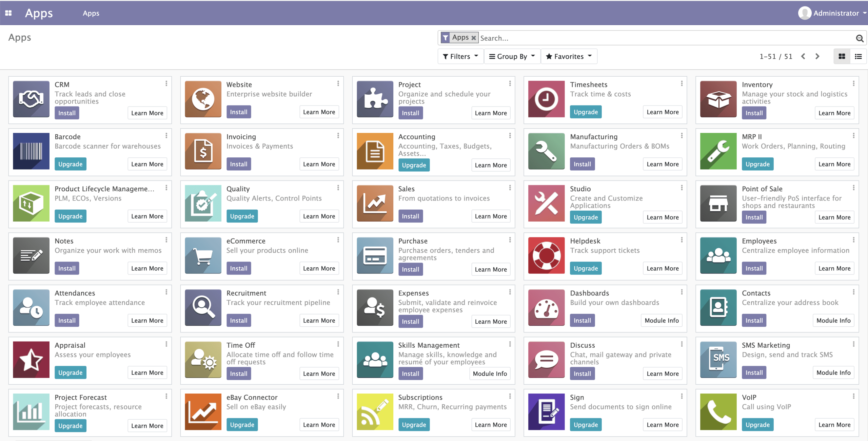This screenshot has height=441, width=868.
Task: Click the Apps menu in top bar
Action: [91, 13]
